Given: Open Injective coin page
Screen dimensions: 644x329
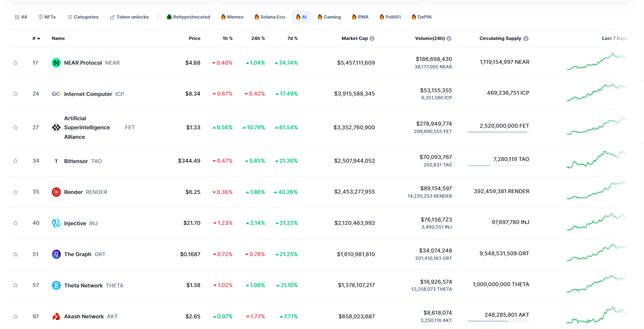Looking at the screenshot, I should [75, 223].
